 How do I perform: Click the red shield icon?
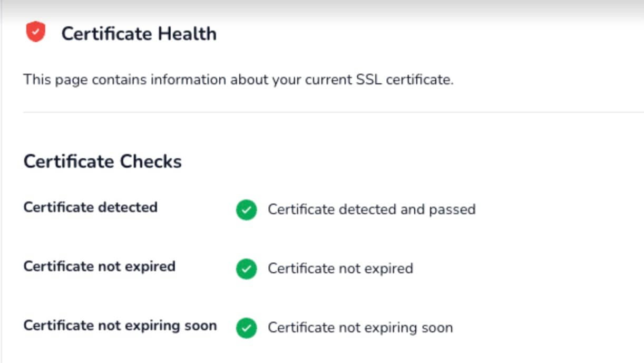point(35,32)
